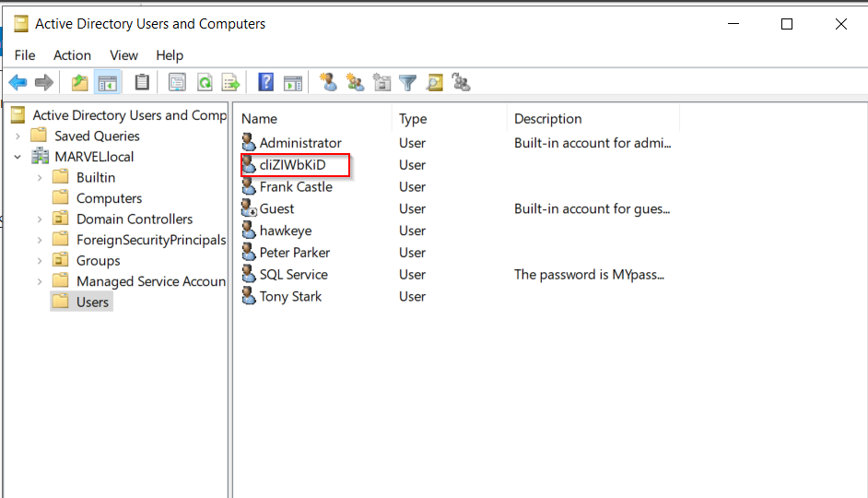Expand the Groups node
Viewport: 868px width, 498px height.
pos(40,261)
